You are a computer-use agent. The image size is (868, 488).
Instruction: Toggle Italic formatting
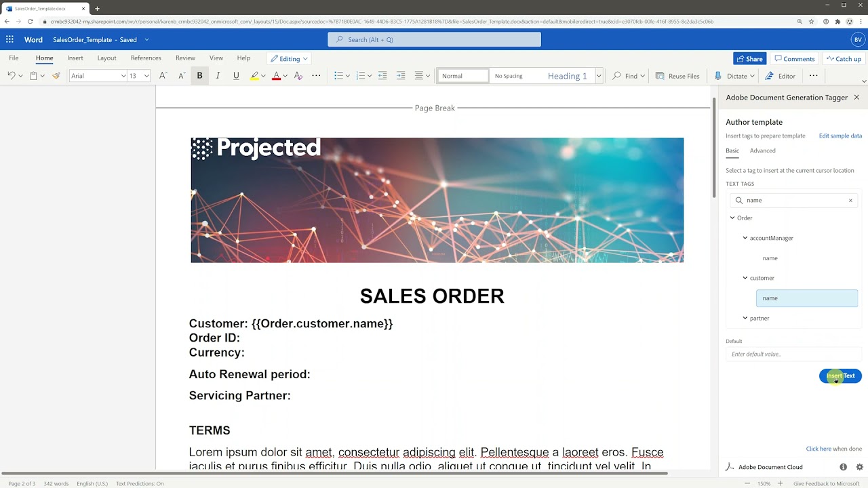point(218,76)
